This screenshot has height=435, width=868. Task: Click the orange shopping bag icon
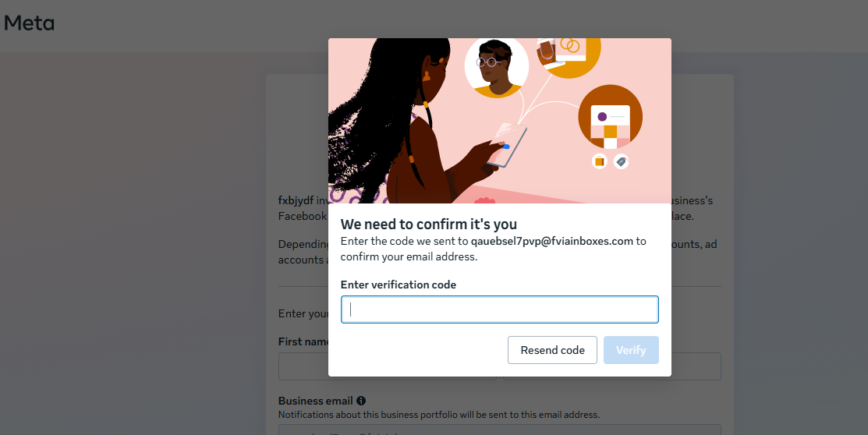599,161
